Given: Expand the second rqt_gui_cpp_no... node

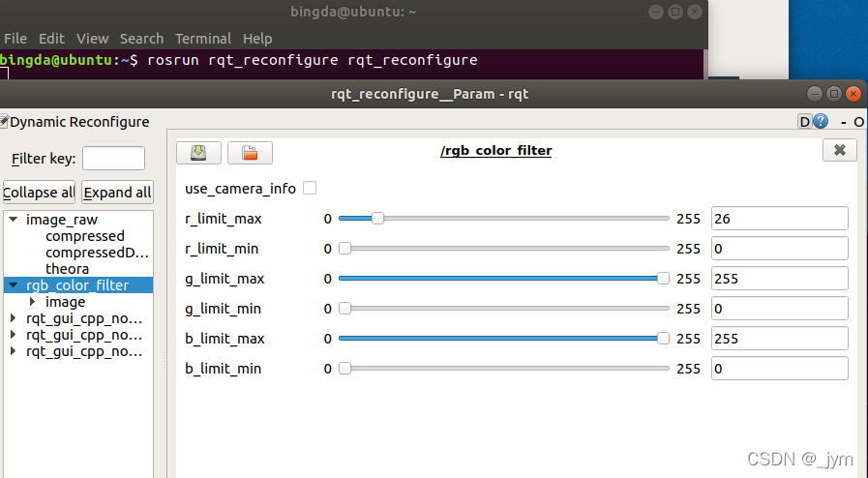Looking at the screenshot, I should (14, 335).
